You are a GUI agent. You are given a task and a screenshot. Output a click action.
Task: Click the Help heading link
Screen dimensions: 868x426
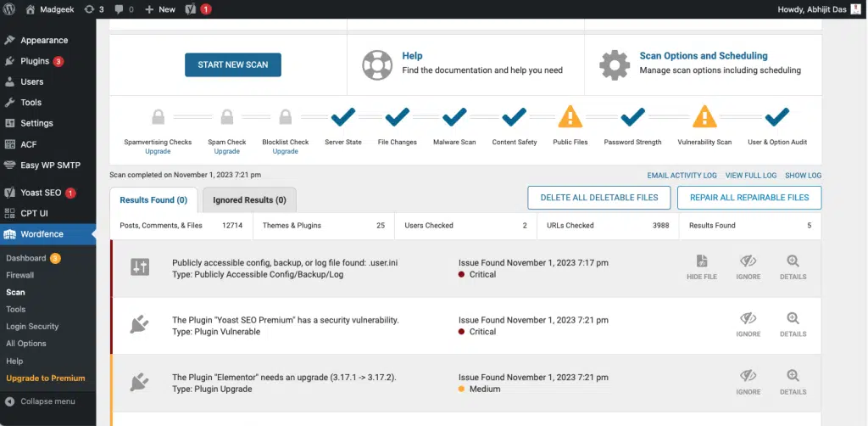pyautogui.click(x=412, y=56)
